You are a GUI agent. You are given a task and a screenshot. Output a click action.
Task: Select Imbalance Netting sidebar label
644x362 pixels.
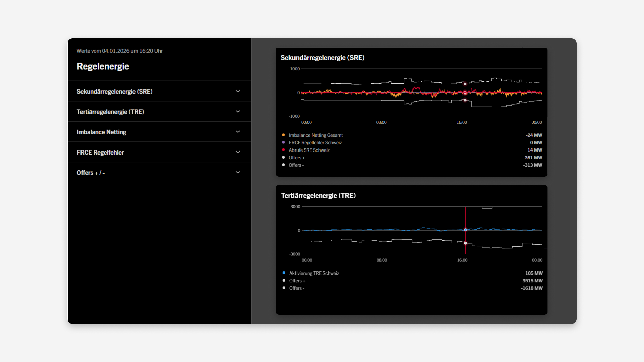[101, 132]
